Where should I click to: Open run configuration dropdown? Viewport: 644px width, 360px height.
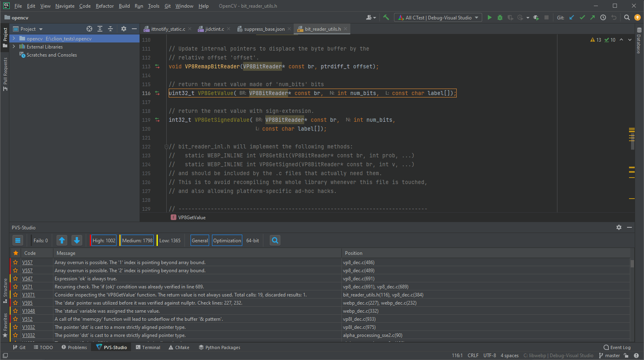point(438,17)
